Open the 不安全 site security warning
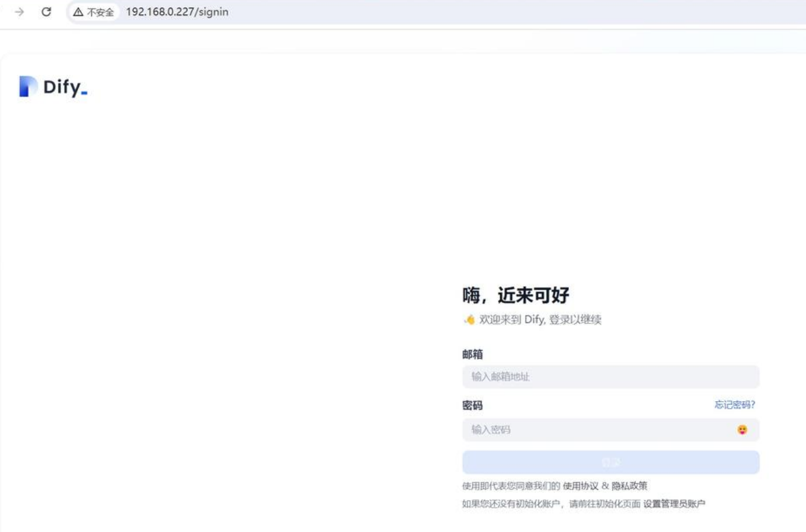The height and width of the screenshot is (532, 806). pyautogui.click(x=94, y=12)
